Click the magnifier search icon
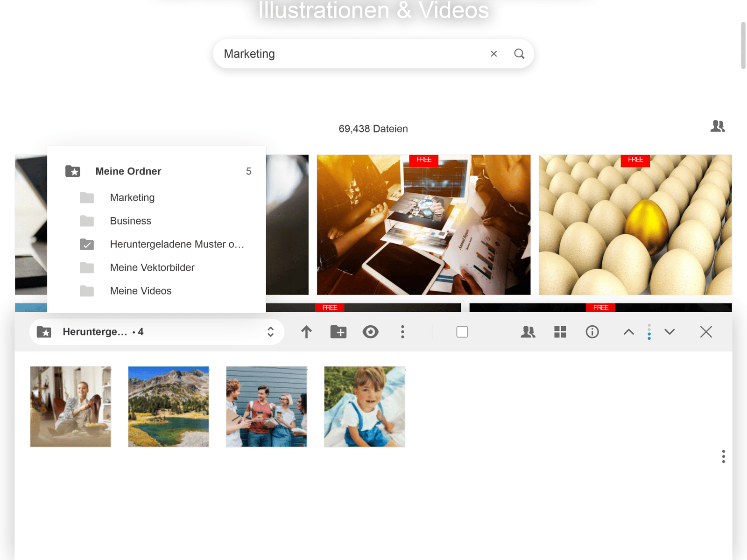The image size is (747, 560). (x=519, y=54)
